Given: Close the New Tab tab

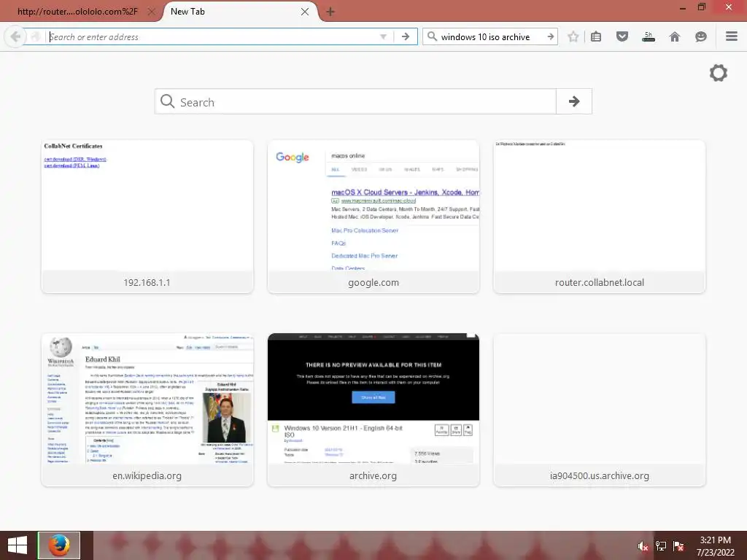Looking at the screenshot, I should (x=305, y=12).
